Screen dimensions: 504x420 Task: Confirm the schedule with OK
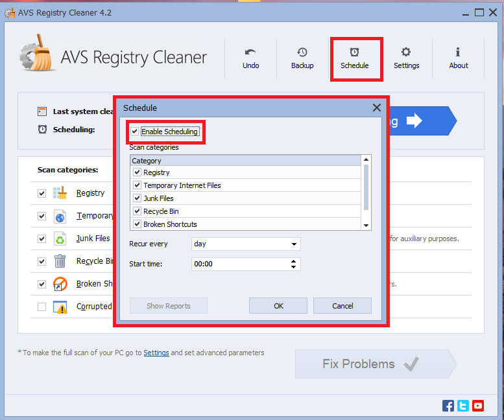[x=278, y=306]
